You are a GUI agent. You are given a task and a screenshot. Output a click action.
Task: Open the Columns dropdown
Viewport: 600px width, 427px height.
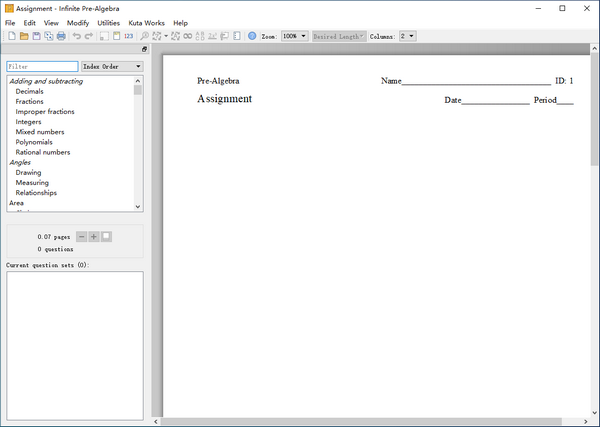pos(407,36)
